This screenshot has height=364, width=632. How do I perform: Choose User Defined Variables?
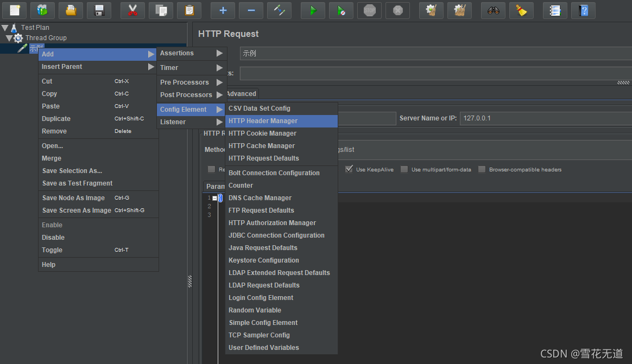(x=281, y=348)
